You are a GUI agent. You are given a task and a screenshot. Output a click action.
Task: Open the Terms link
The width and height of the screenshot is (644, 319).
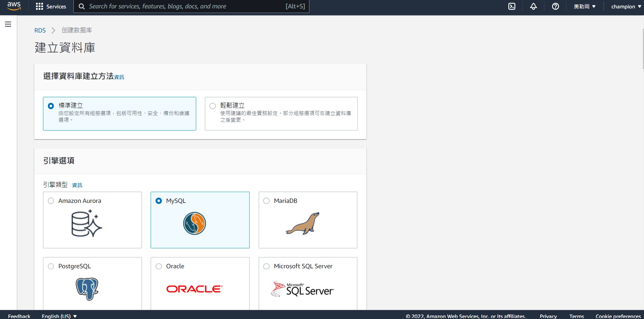click(577, 316)
